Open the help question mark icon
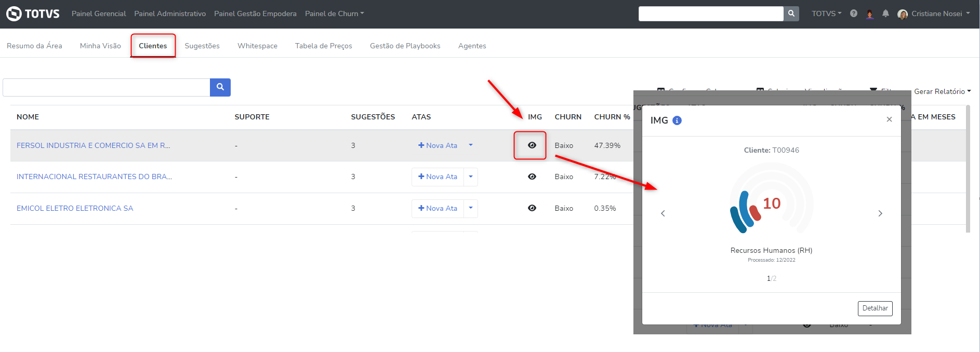980x352 pixels. [854, 13]
